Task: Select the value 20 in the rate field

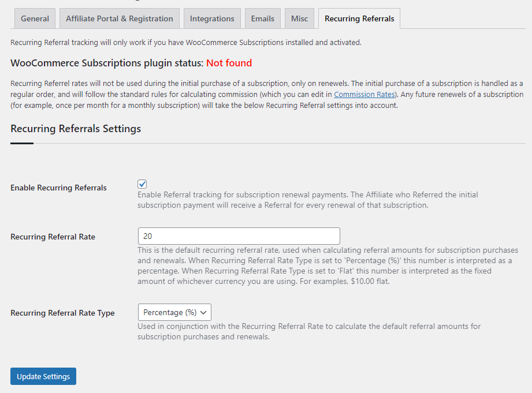Action: point(146,235)
